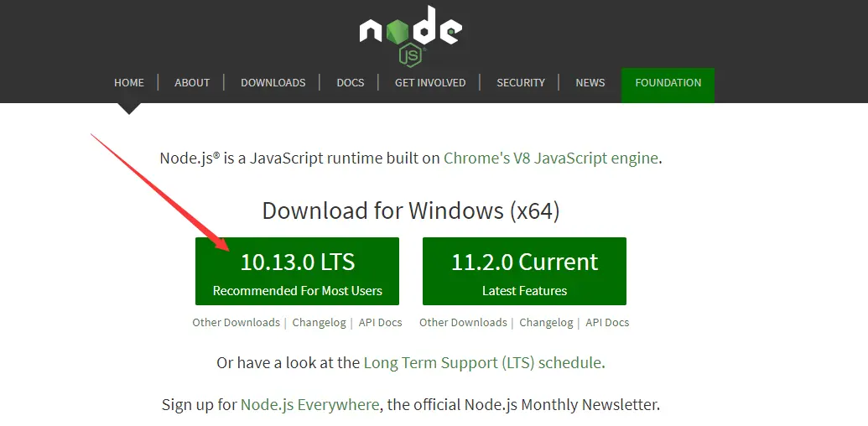
Task: Download the 11.2.0 Current version
Action: coord(524,271)
